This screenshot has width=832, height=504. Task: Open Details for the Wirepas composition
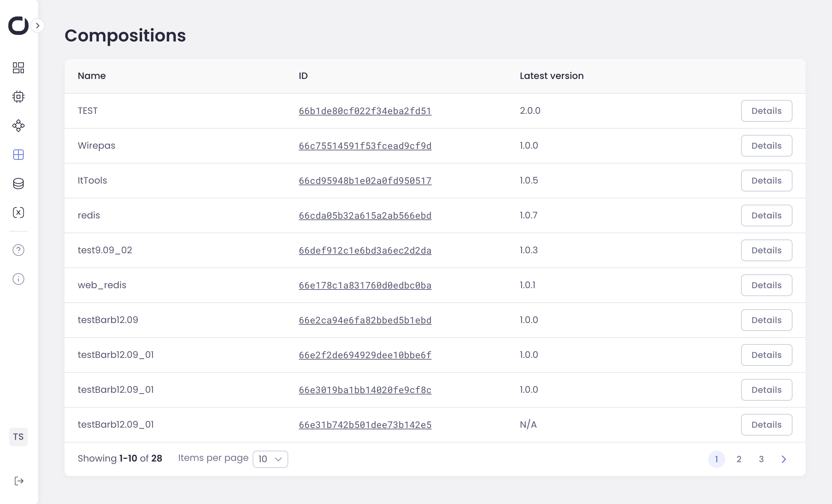pyautogui.click(x=766, y=146)
